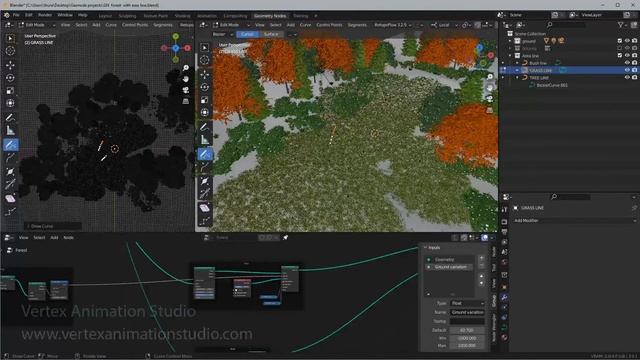Toggle visibility eye for ground collection
Viewport: 640px width, 360px height.
[627, 41]
